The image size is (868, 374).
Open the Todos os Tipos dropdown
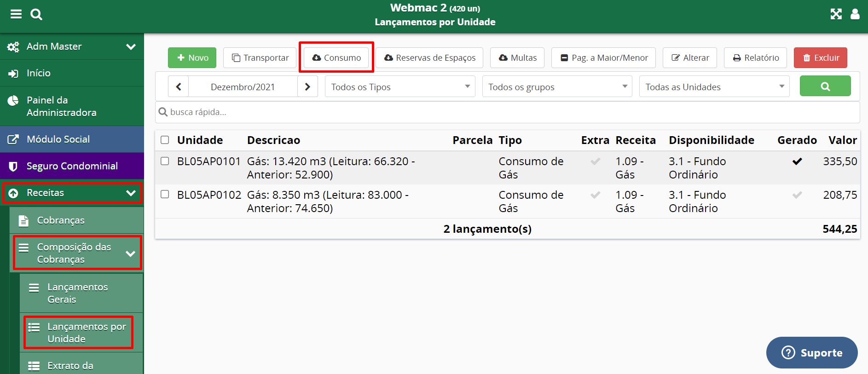[x=399, y=87]
